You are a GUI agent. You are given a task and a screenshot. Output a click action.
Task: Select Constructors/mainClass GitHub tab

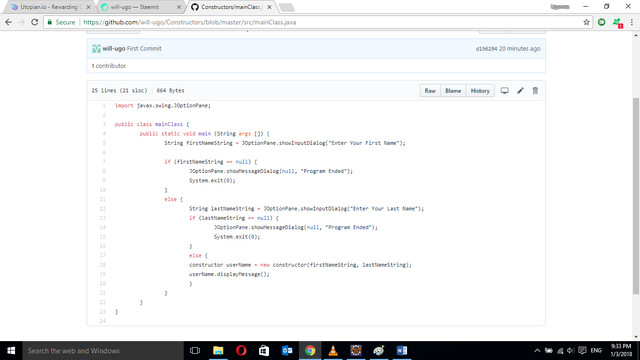pos(231,7)
